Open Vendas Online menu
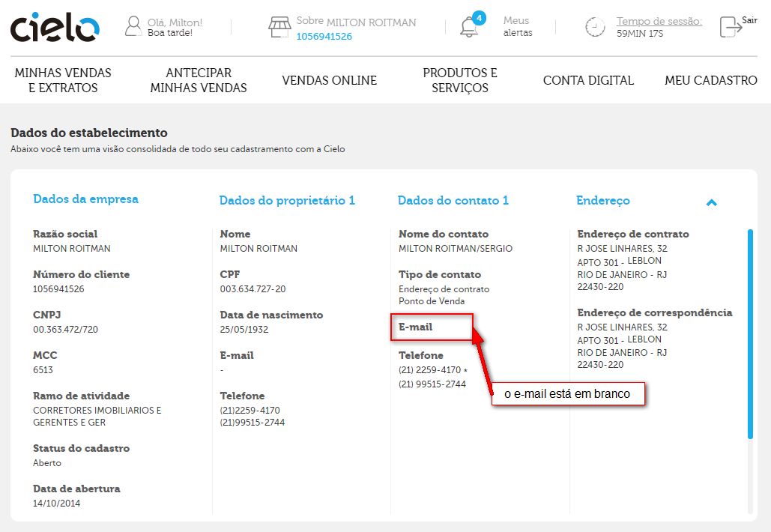 (330, 80)
